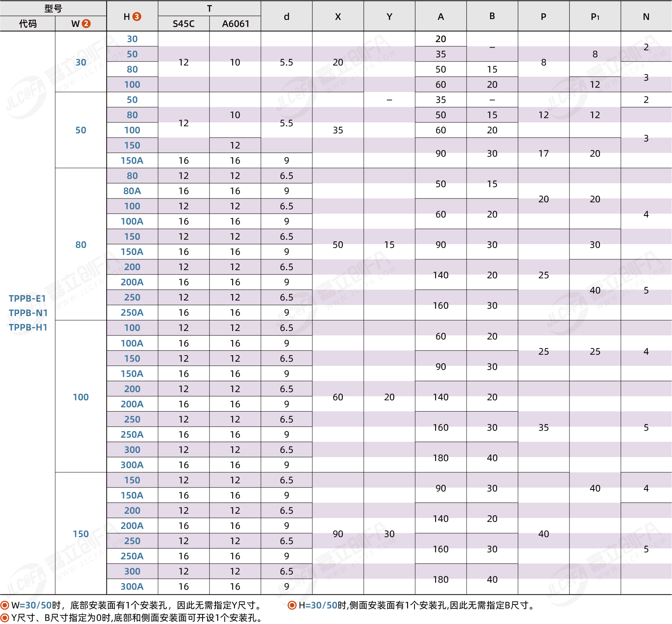Screen dimensions: 672x624
Task: Click the S45C column header
Action: [x=183, y=24]
